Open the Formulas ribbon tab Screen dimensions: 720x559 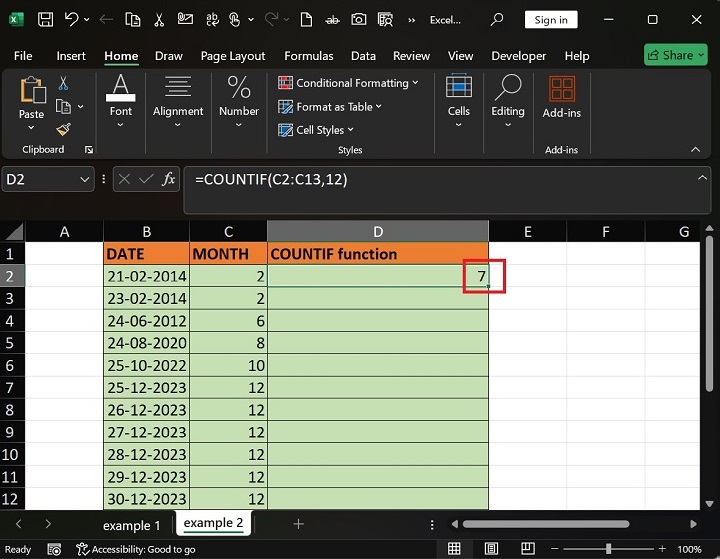pos(308,56)
